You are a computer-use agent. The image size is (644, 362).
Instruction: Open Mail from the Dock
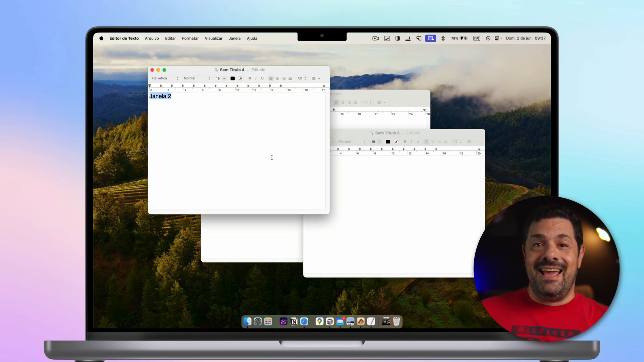click(340, 322)
